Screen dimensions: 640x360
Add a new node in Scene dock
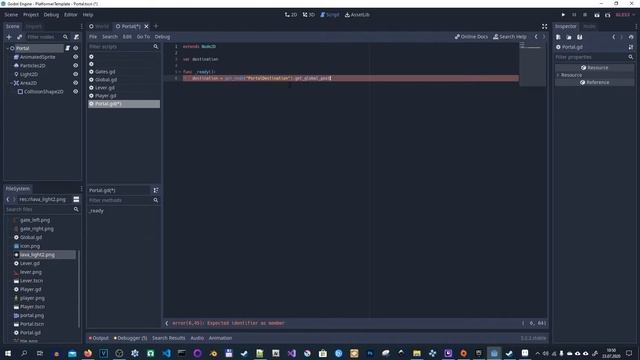[9, 37]
